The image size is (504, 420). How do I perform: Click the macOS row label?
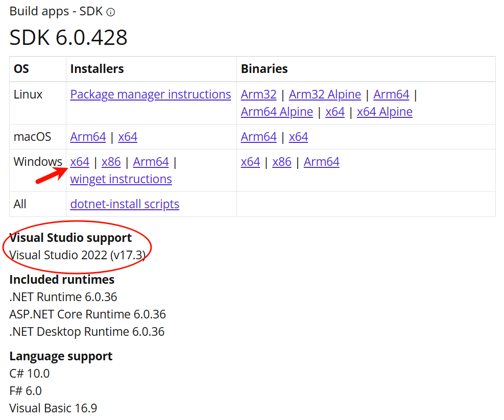(x=33, y=137)
